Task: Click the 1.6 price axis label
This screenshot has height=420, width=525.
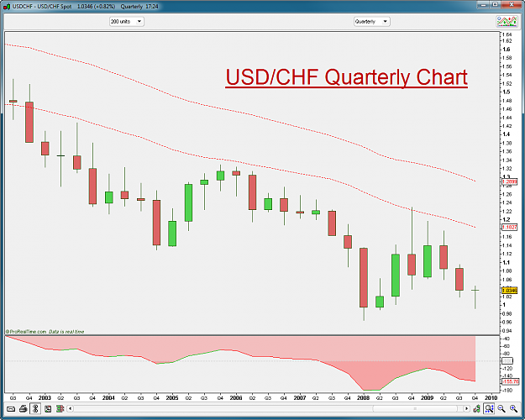Action: (x=507, y=50)
